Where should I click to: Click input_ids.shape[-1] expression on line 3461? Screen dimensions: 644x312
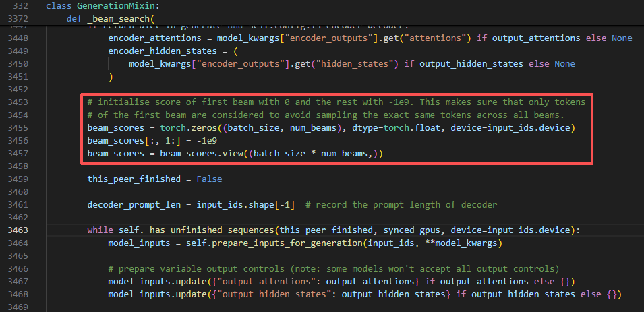pos(245,204)
